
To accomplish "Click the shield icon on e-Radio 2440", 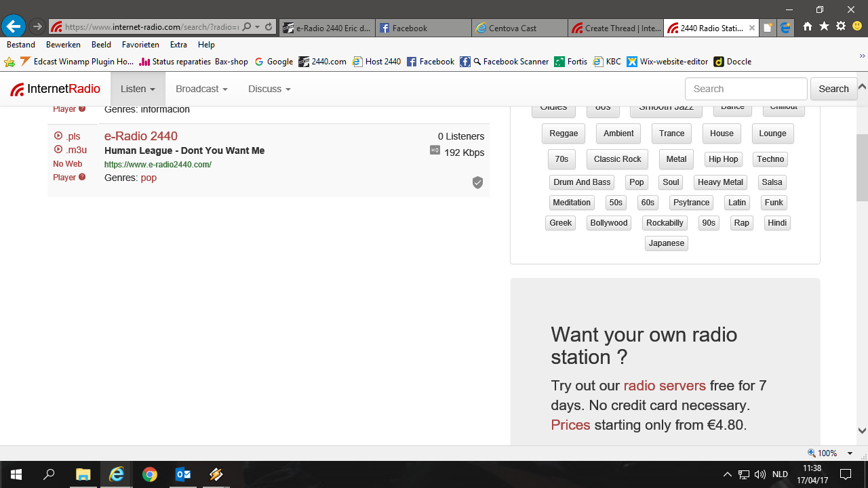I will coord(477,182).
